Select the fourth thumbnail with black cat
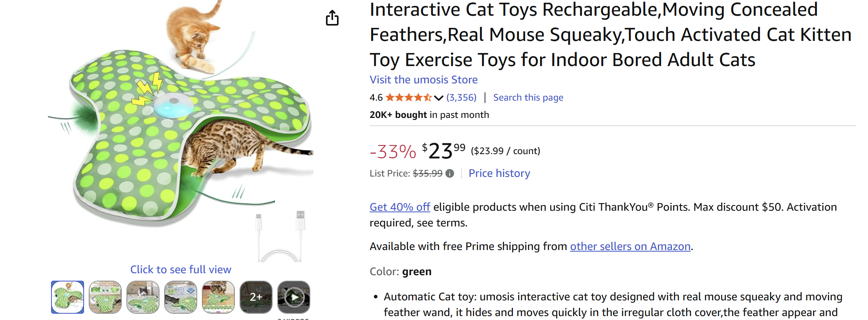868x320 pixels. 181,297
